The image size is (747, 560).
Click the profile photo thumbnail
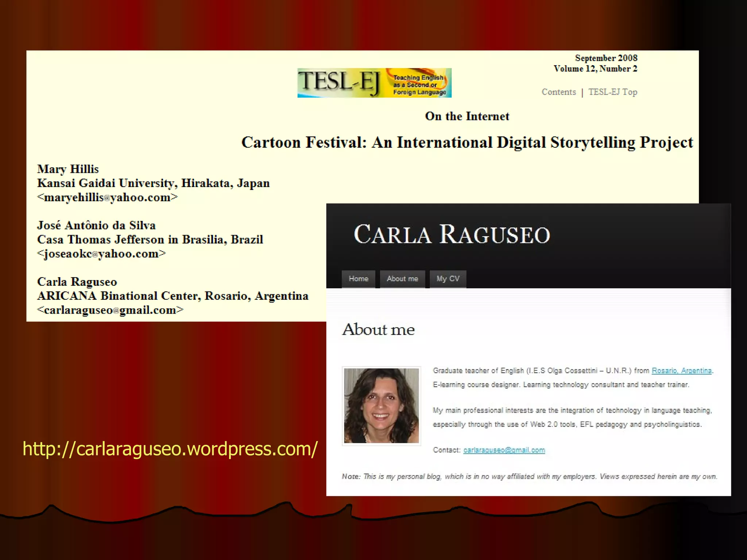pyautogui.click(x=382, y=406)
